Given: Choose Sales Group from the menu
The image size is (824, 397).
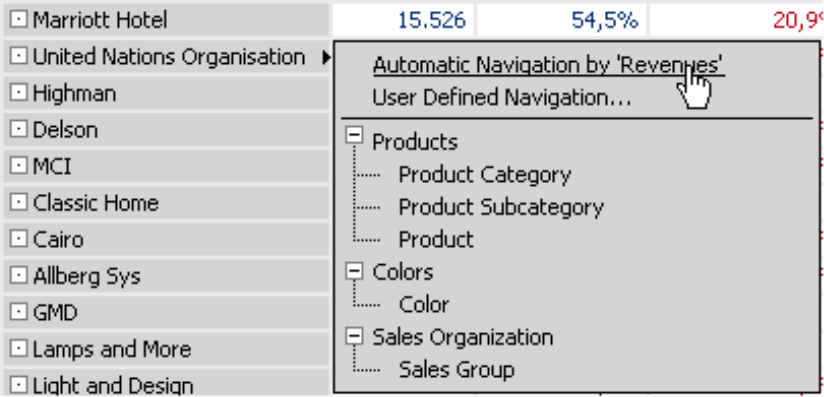Looking at the screenshot, I should pos(456,370).
